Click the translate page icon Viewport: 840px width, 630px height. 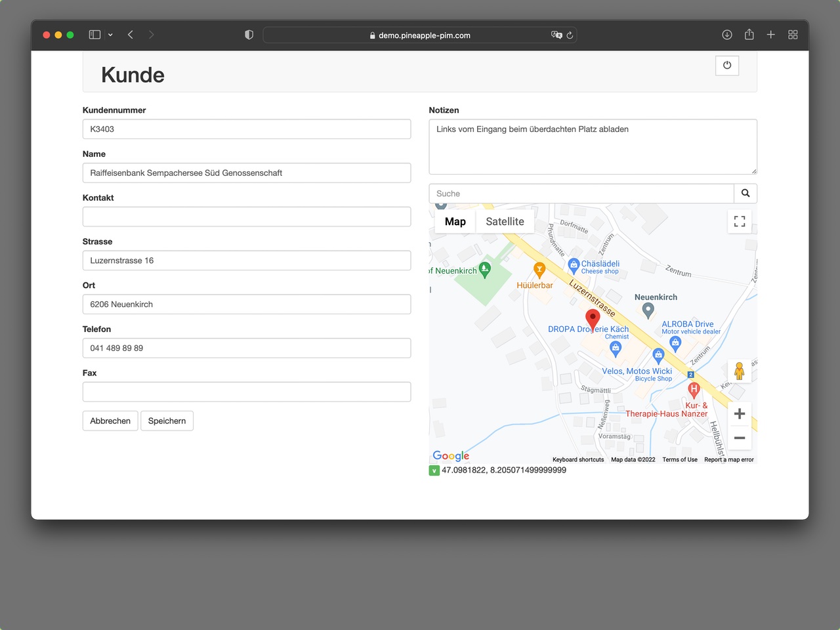556,35
